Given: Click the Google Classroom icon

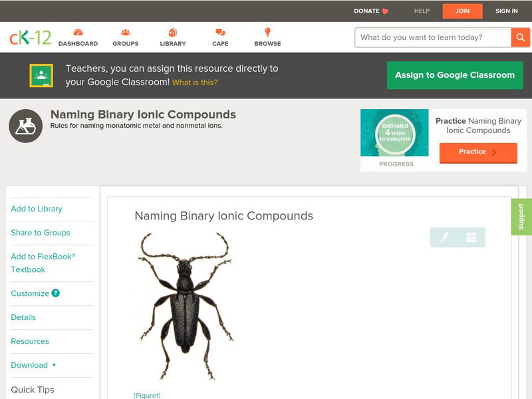Looking at the screenshot, I should pyautogui.click(x=41, y=75).
